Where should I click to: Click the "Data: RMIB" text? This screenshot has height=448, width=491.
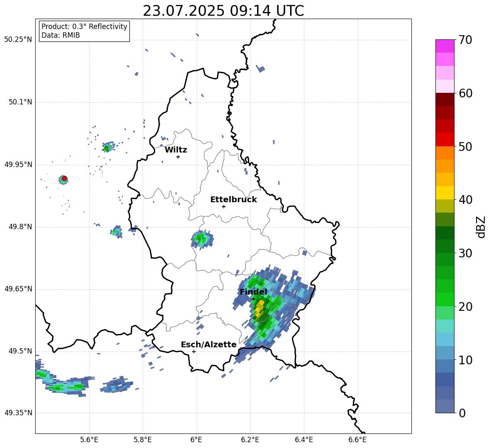coord(61,35)
